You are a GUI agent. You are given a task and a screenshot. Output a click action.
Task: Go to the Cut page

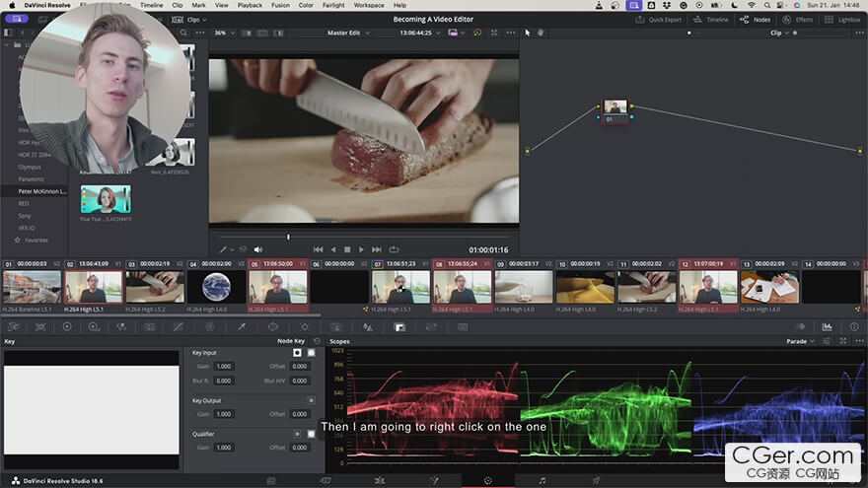[x=325, y=481]
